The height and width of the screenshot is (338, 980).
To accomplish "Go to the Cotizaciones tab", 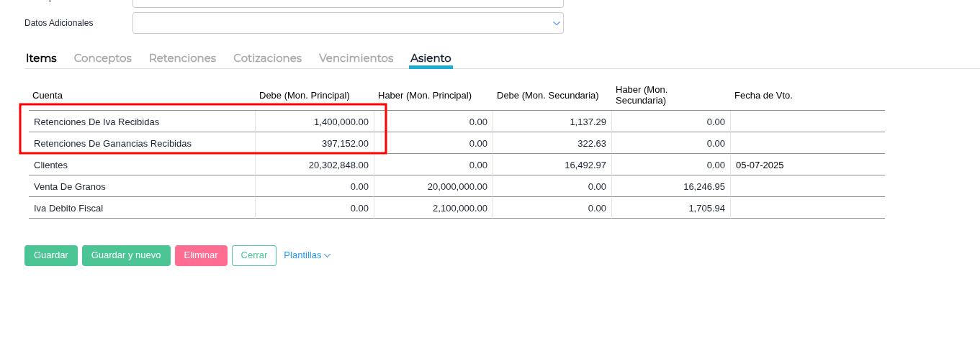I will (267, 58).
